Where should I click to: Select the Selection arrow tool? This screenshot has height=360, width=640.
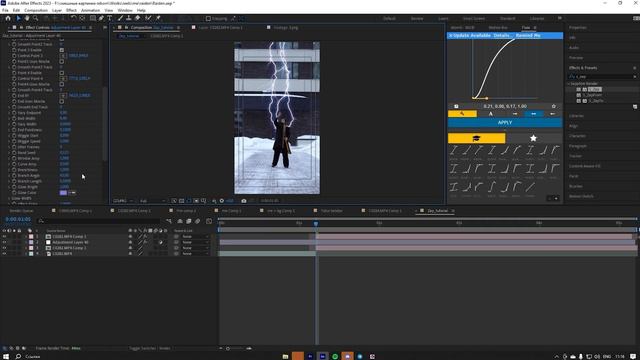click(x=18, y=18)
